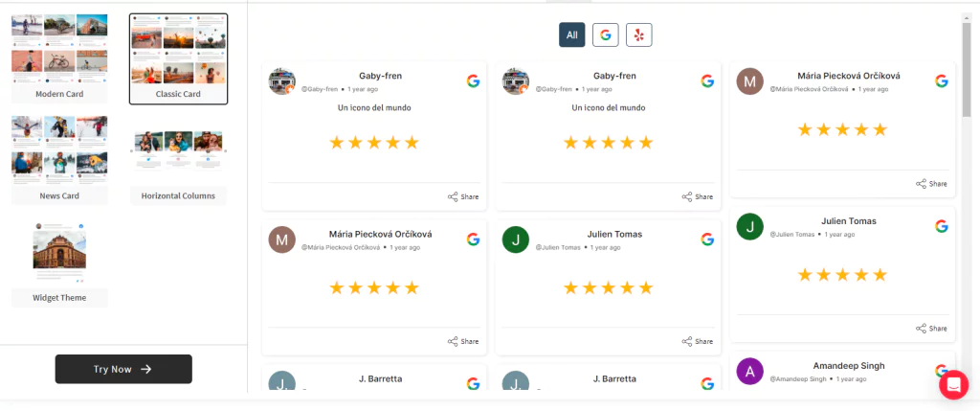Screen dimensions: 980x411
Task: Select the Widget Theme layout
Action: pyautogui.click(x=59, y=263)
